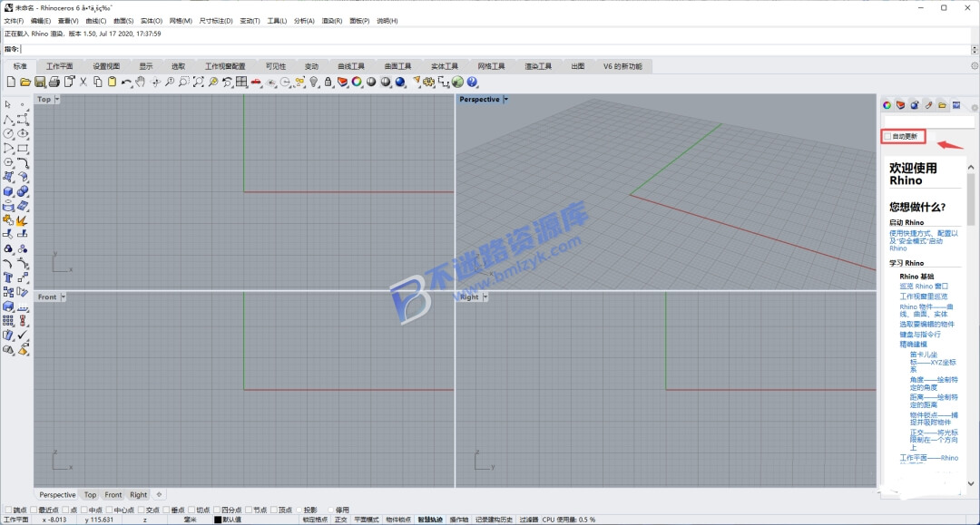
Task: Toggle the 最近点 near snap checkbox
Action: click(34, 510)
